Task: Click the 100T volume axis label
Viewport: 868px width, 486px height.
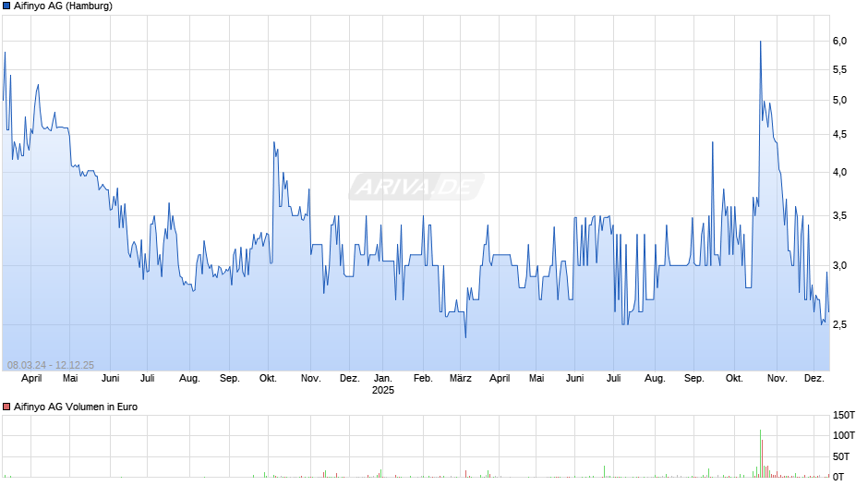Action: pos(844,435)
